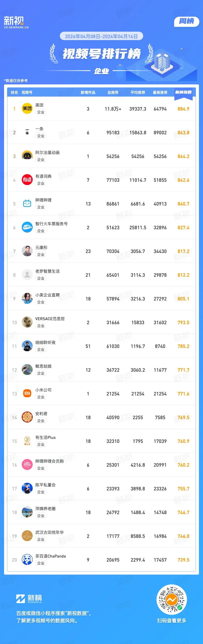The image size is (203, 644).
Task: Click the 茶百道ChaPanda panda logo
Action: [x=27, y=560]
